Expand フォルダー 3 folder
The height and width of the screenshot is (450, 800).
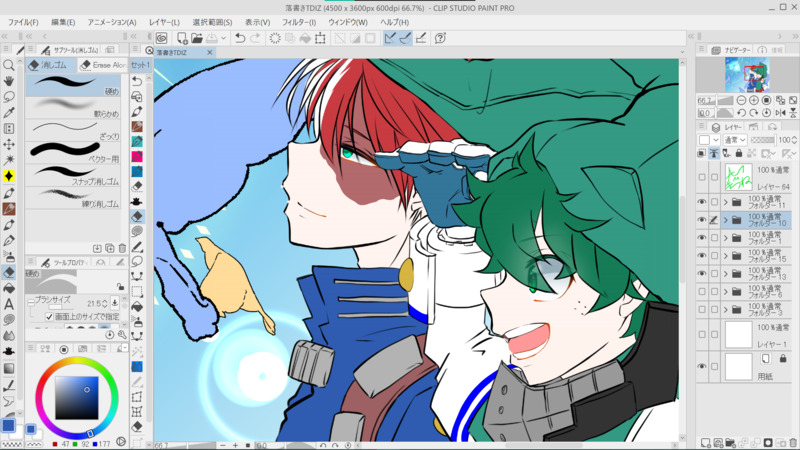point(726,310)
